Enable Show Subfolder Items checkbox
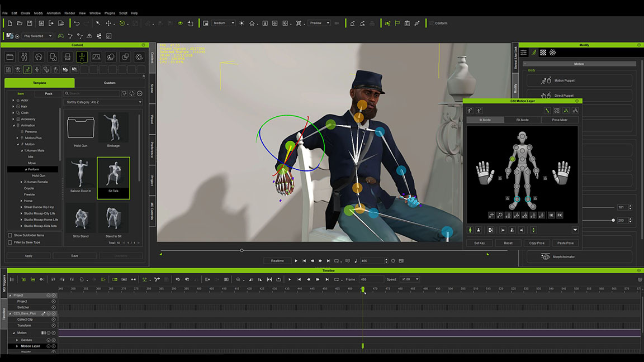Image resolution: width=644 pixels, height=362 pixels. pos(10,235)
